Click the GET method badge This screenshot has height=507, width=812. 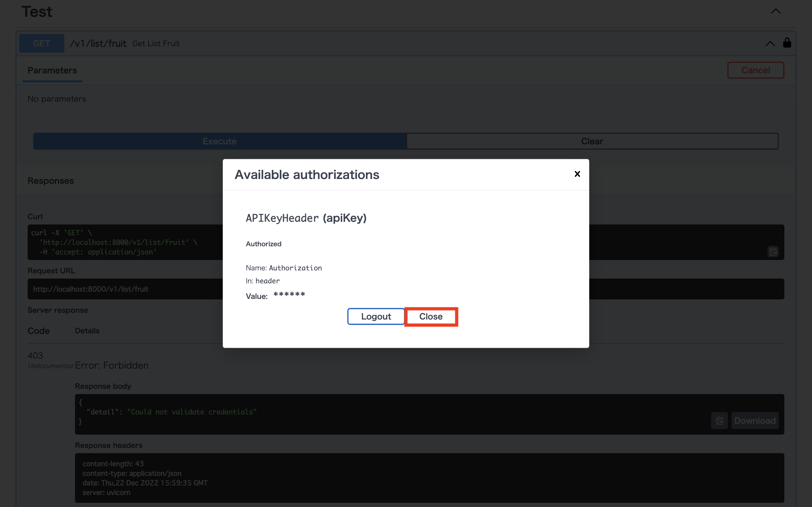tap(41, 43)
